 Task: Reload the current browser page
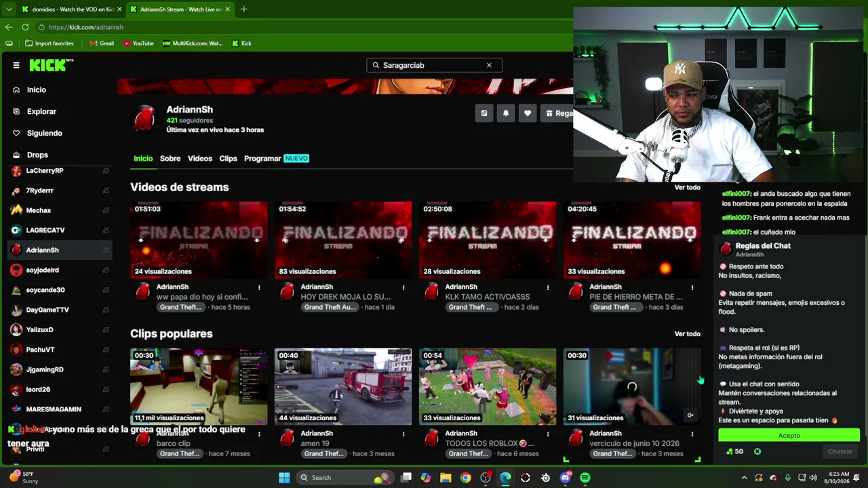(25, 27)
